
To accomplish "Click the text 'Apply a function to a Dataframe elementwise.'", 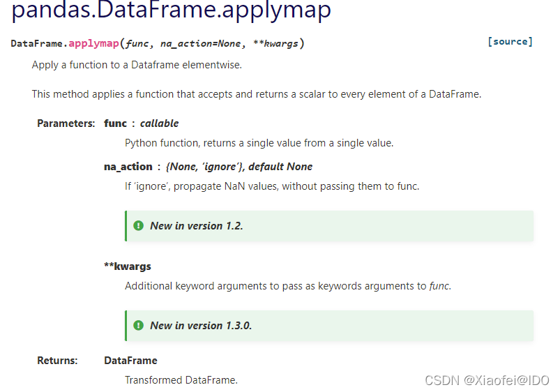I will point(137,65).
